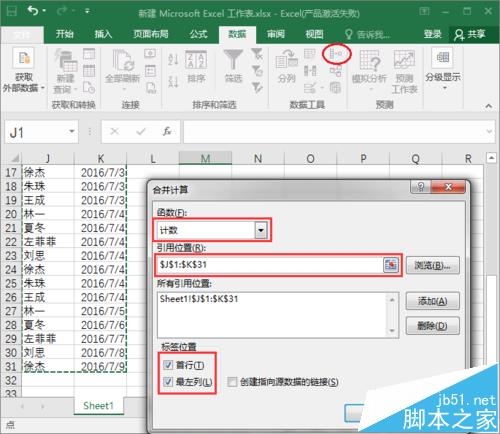Collapse the ribbon with the caret
This screenshot has height=434, width=500.
(x=488, y=106)
